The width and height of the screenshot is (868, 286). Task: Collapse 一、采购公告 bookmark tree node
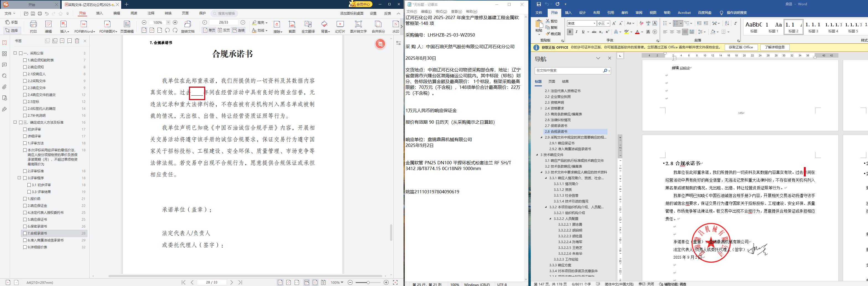click(x=15, y=53)
